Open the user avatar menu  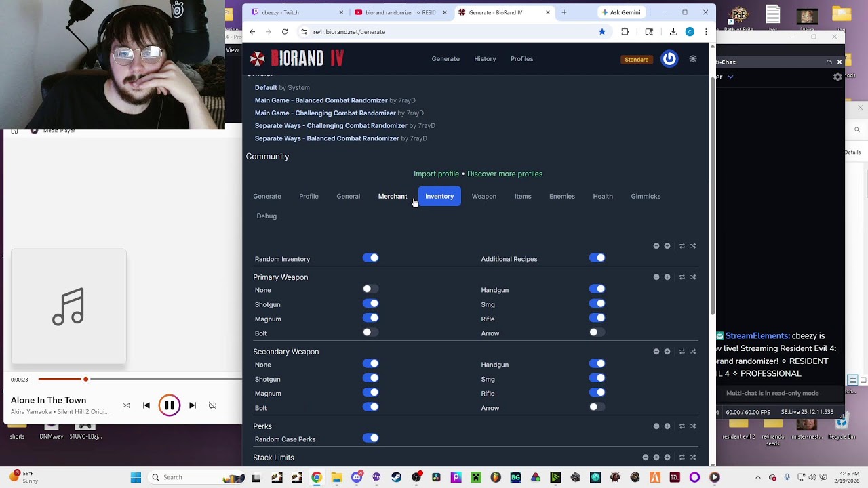669,59
